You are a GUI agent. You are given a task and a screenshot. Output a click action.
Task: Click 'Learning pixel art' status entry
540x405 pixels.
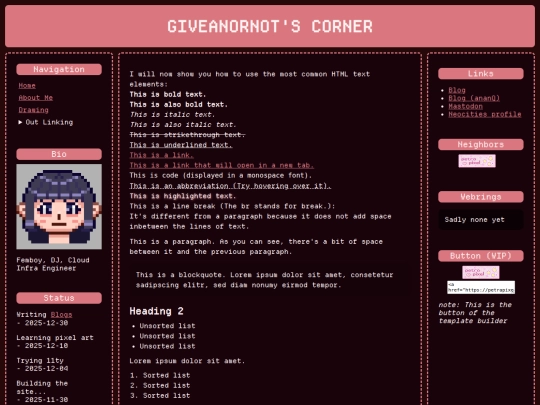click(x=55, y=338)
